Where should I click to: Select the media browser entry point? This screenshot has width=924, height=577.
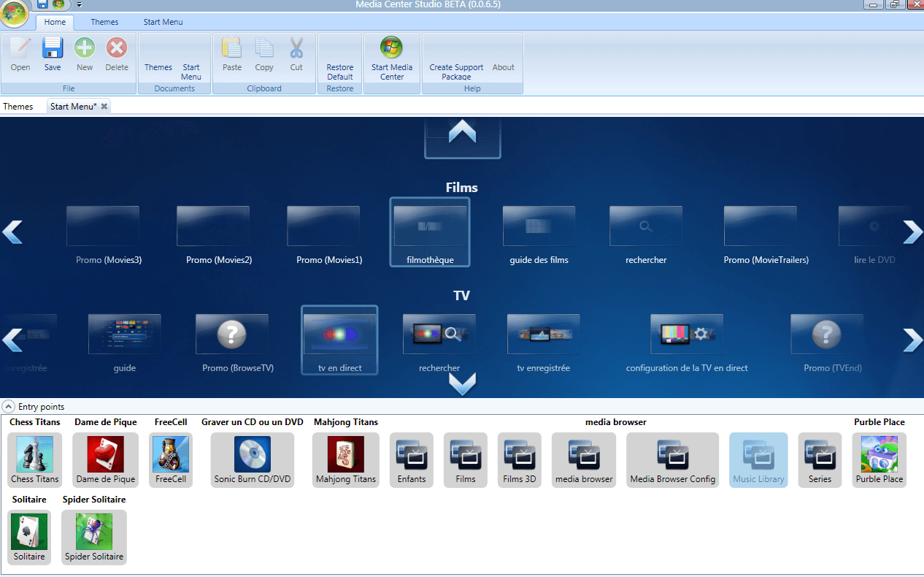pos(584,460)
